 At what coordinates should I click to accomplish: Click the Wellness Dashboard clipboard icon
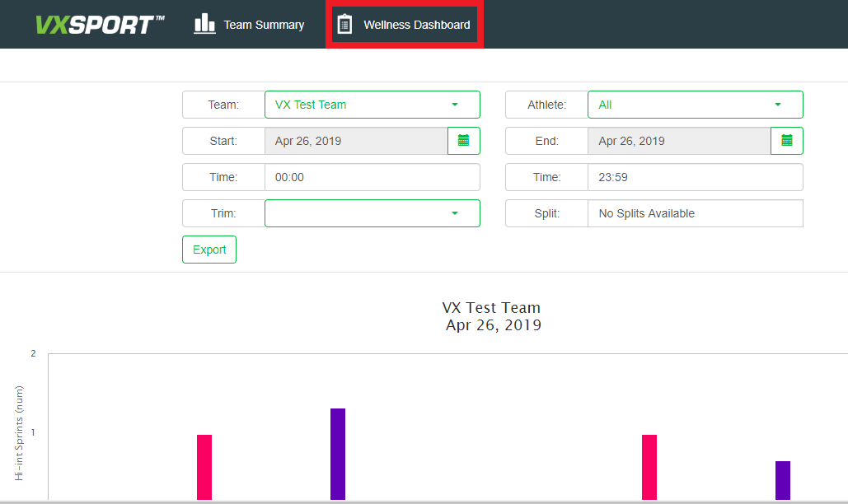pyautogui.click(x=344, y=25)
